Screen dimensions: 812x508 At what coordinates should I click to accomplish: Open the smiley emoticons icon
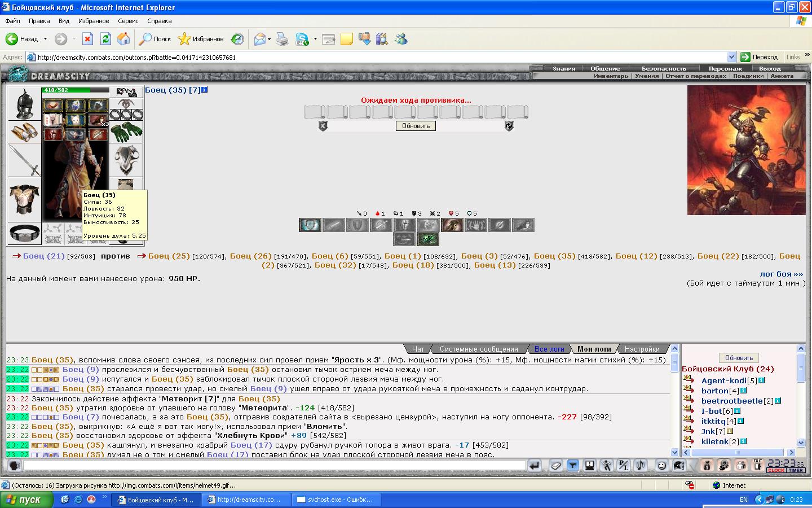coord(662,466)
